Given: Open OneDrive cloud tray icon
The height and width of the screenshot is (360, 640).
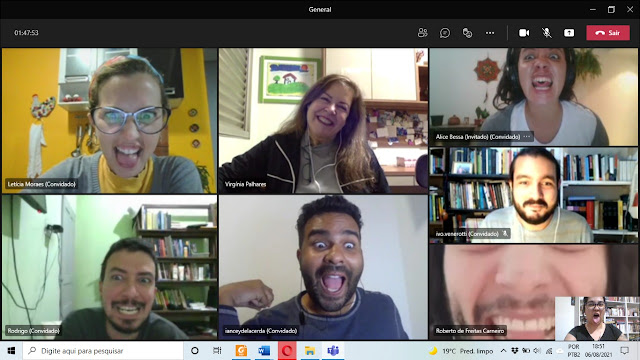Looking at the screenshot, I should pyautogui.click(x=560, y=351).
